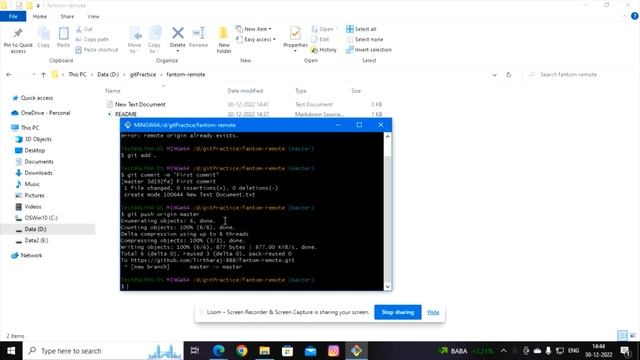The width and height of the screenshot is (640, 360).
Task: Open Explorer help icon
Action: click(634, 16)
